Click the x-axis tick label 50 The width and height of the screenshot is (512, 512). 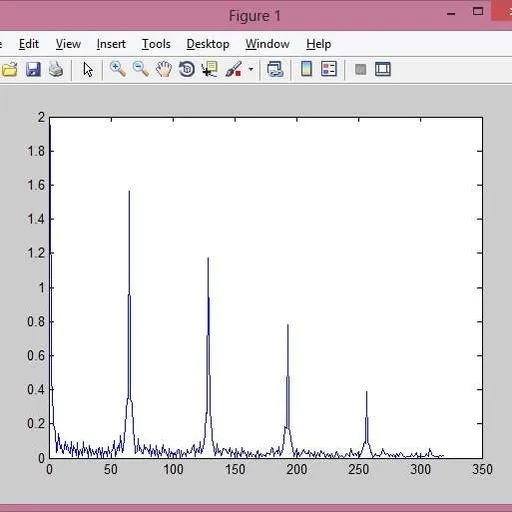[111, 469]
